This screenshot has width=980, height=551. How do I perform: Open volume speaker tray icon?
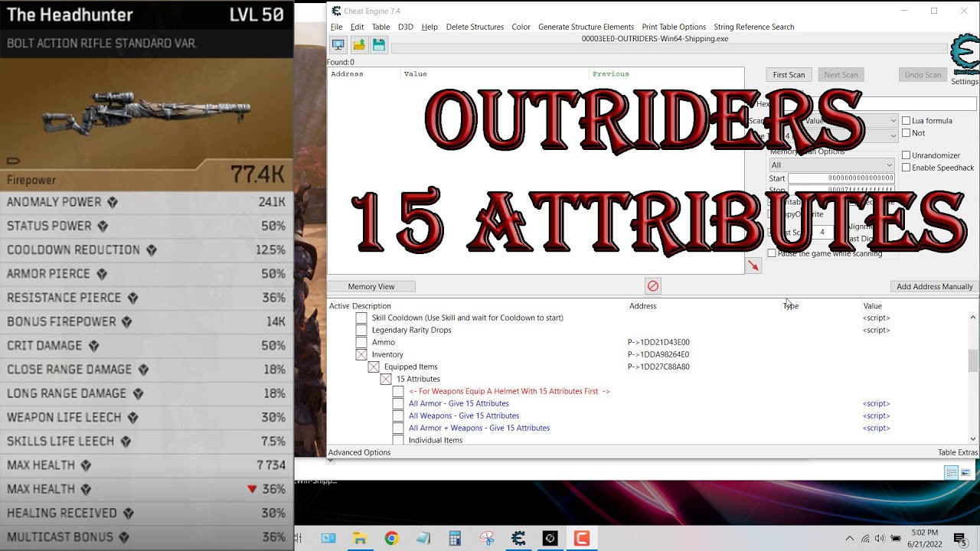pyautogui.click(x=880, y=538)
